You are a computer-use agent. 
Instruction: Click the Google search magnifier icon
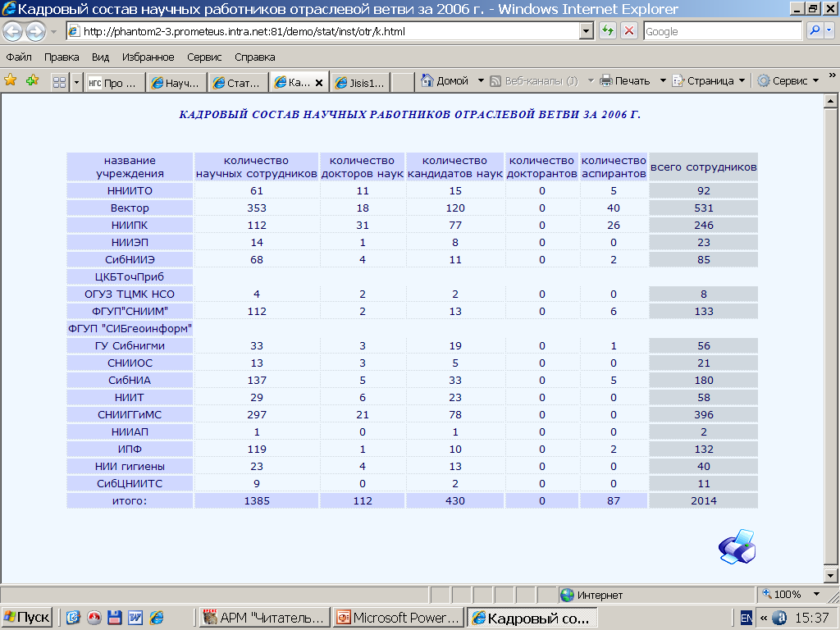coord(815,31)
